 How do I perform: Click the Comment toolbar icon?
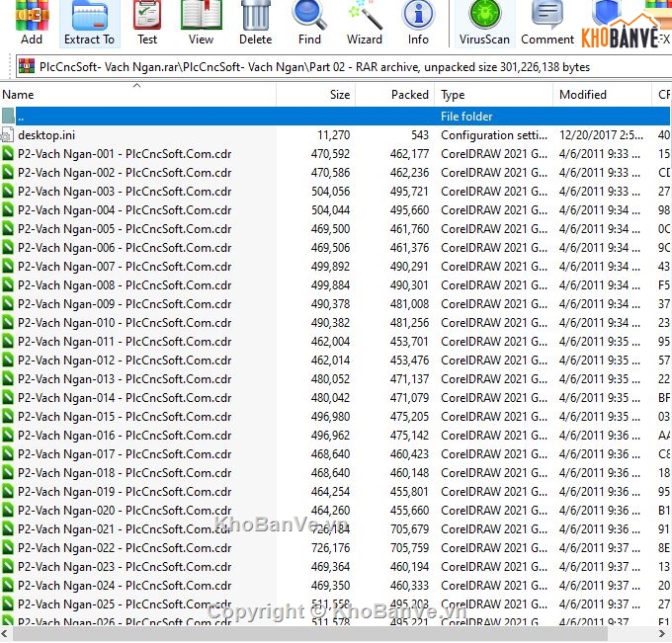point(546,16)
